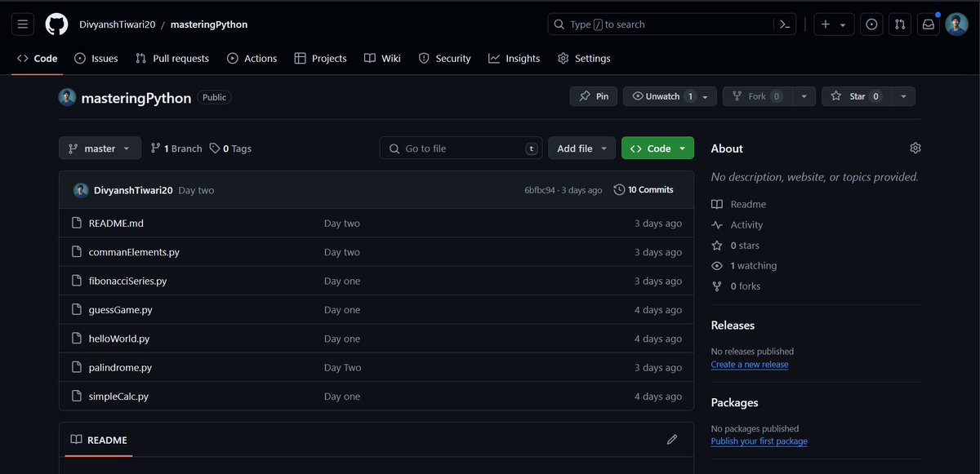Viewport: 980px width, 474px height.
Task: Open the Insights tab
Action: (x=514, y=59)
